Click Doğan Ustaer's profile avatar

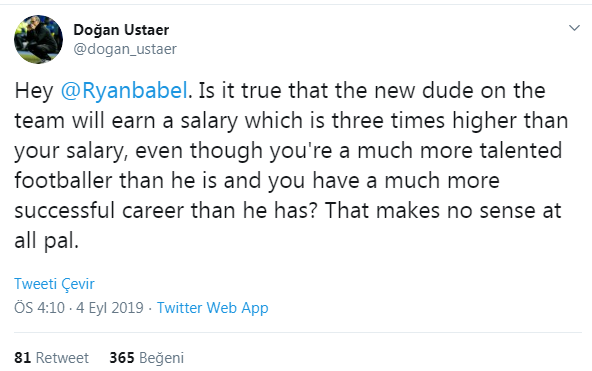(x=39, y=39)
